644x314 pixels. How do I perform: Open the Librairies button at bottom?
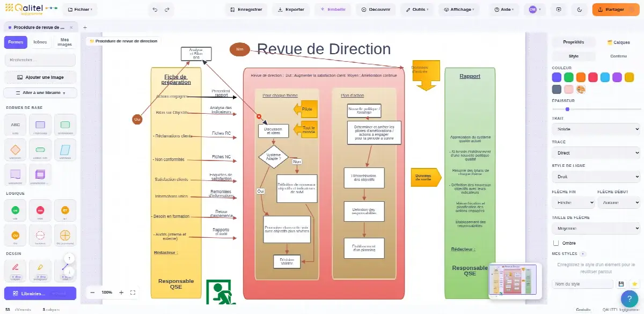[x=40, y=294]
